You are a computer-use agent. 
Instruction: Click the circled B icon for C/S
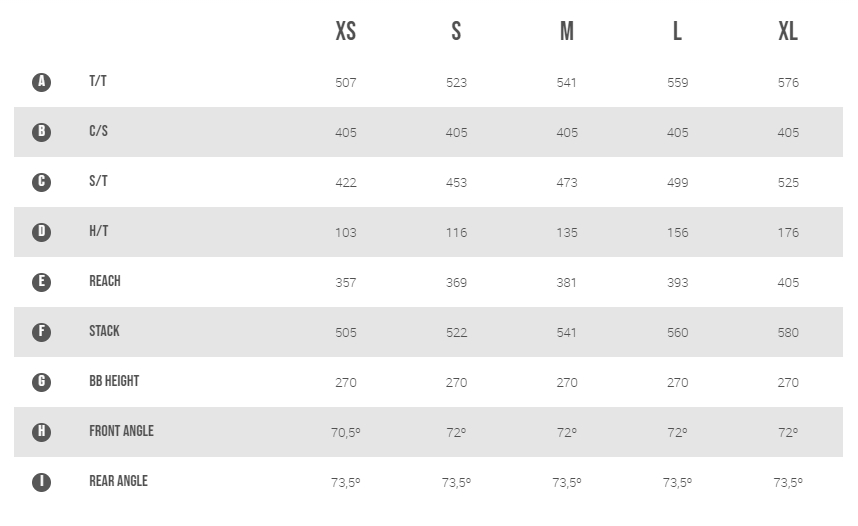coord(42,132)
